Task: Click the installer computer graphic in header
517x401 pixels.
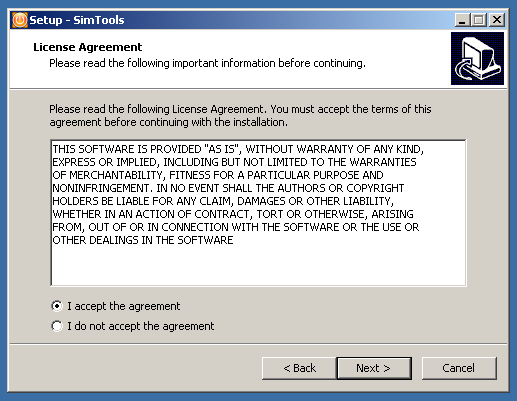Action: pyautogui.click(x=477, y=58)
